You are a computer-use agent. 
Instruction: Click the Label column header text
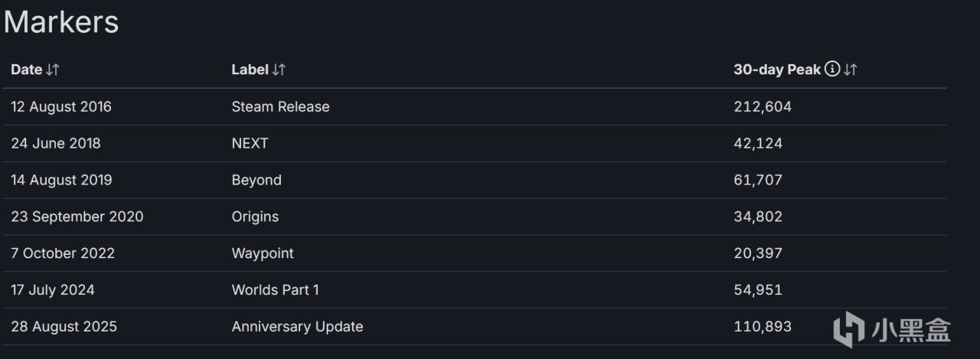(250, 70)
